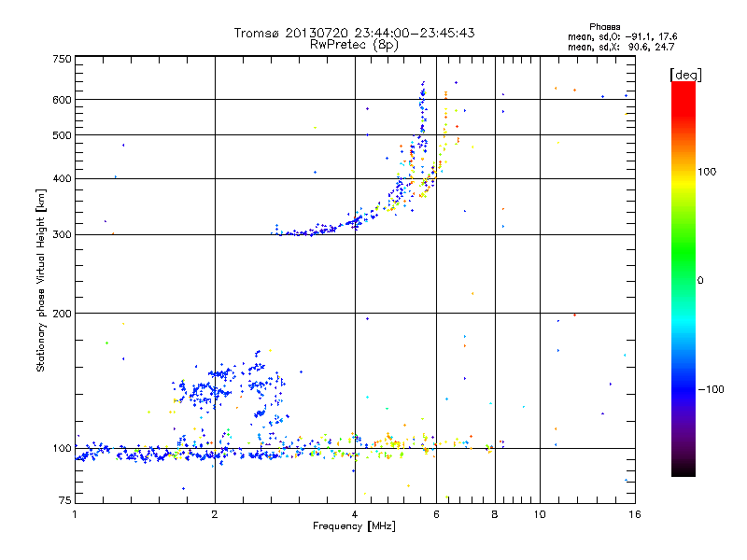Click the 'Frequency [MHz]' axis label
Screen dimensions: 747x560
[x=354, y=526]
